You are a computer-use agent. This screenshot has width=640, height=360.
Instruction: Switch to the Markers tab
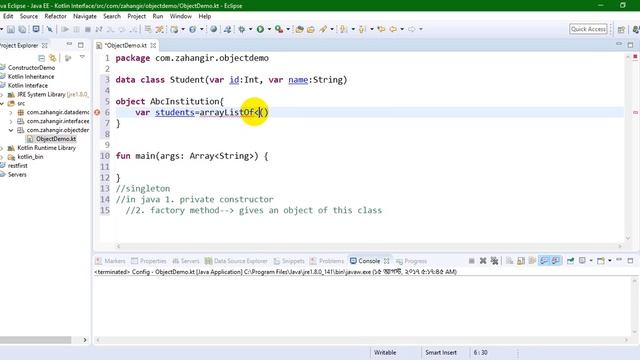coord(110,261)
